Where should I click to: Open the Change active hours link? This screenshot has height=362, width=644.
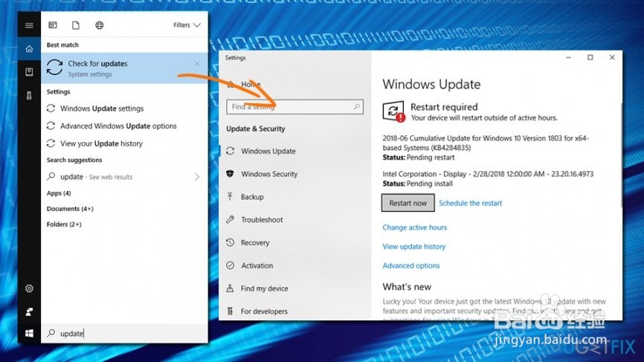414,227
